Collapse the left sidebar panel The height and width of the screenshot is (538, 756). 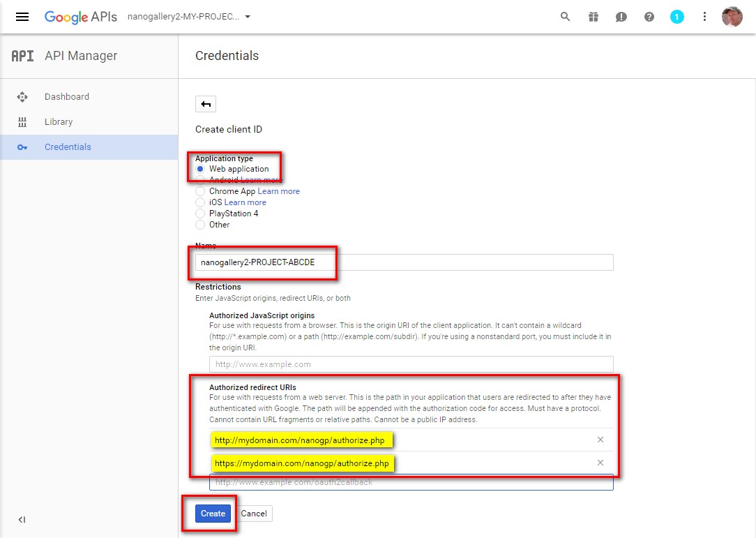click(x=22, y=519)
